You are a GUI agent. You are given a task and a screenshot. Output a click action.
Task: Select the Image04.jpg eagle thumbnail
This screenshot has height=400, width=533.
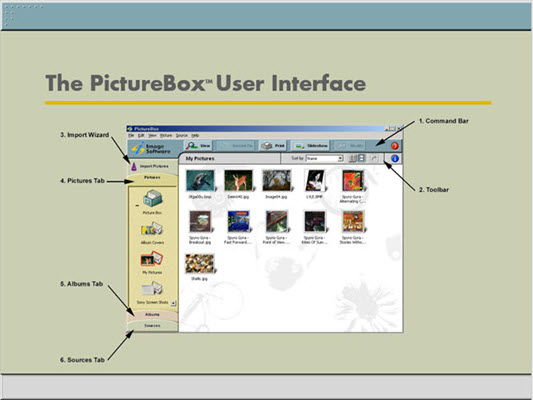pyautogui.click(x=277, y=180)
